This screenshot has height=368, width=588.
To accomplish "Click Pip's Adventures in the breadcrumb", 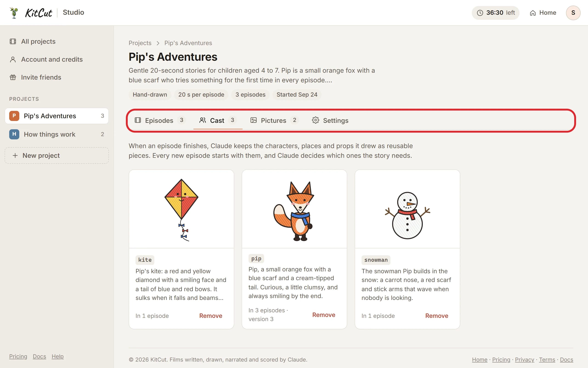I will tap(188, 43).
